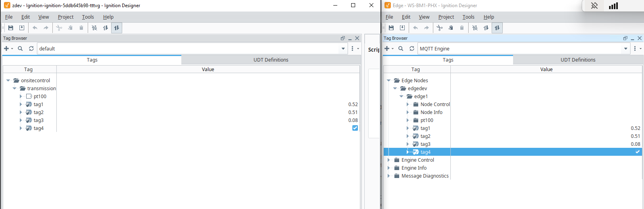Set comm Read/Write mode in zdev toolbar
Screen dimensions: 644x209
[x=117, y=28]
